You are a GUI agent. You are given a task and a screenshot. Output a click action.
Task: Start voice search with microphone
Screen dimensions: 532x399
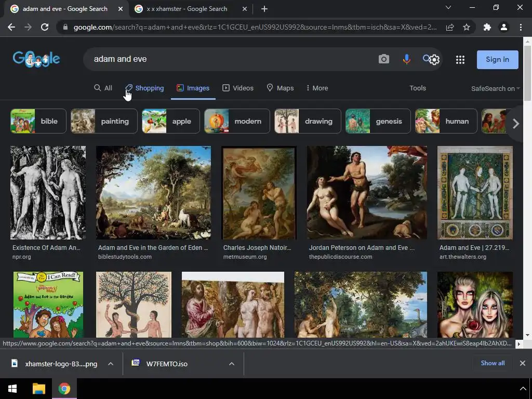coord(406,59)
